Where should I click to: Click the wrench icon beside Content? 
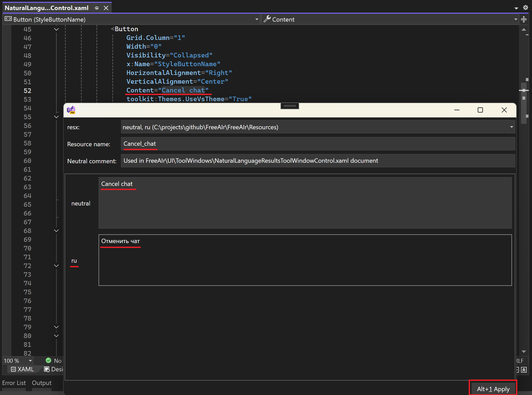[267, 19]
